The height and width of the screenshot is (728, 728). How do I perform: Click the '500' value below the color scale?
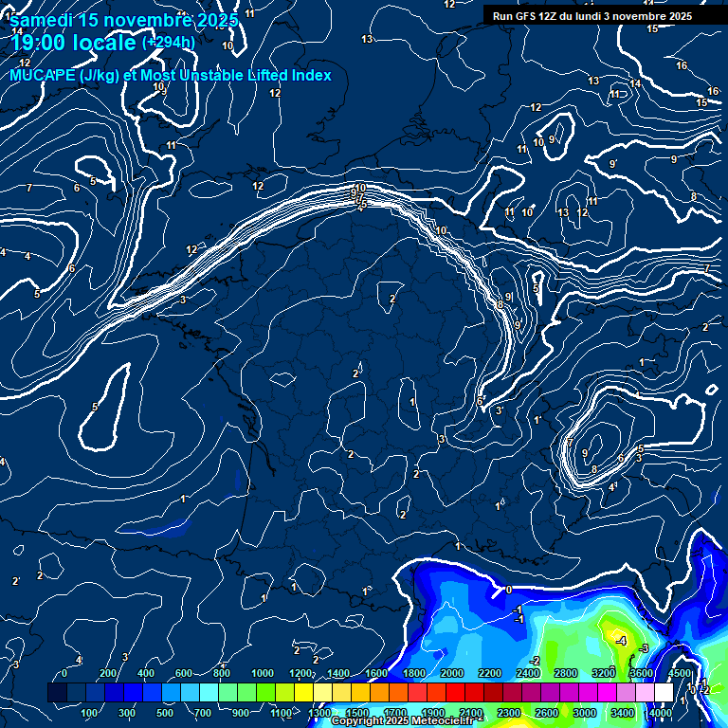(x=165, y=713)
